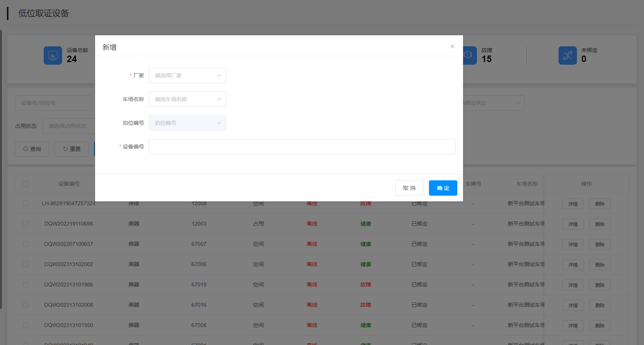
Task: Close the 新增 dialog with the X icon
Action: click(x=452, y=46)
